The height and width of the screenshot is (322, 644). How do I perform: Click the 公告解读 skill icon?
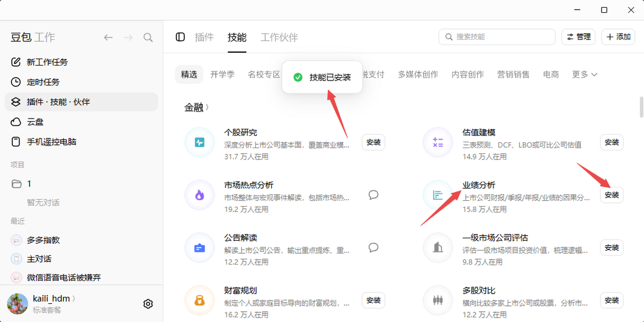click(x=200, y=247)
